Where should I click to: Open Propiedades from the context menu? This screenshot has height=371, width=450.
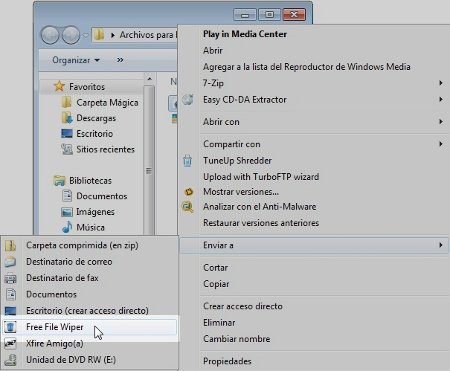click(x=227, y=361)
